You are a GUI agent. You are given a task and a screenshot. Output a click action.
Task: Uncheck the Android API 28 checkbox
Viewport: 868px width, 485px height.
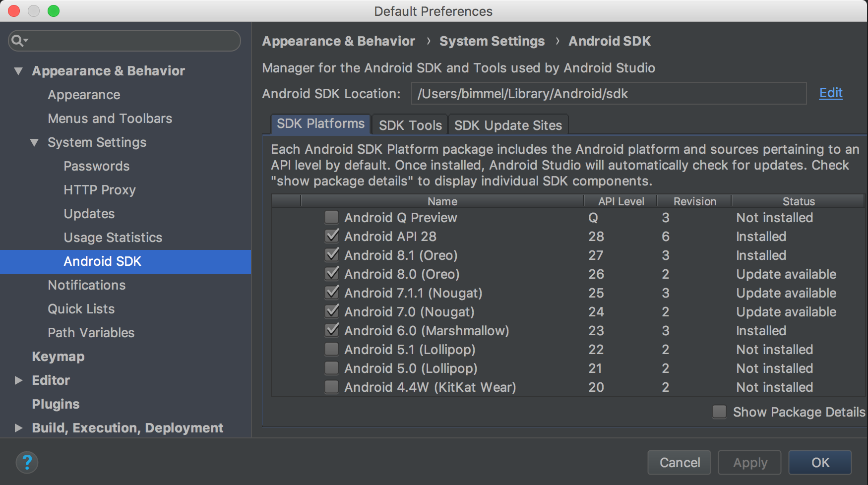[331, 236]
